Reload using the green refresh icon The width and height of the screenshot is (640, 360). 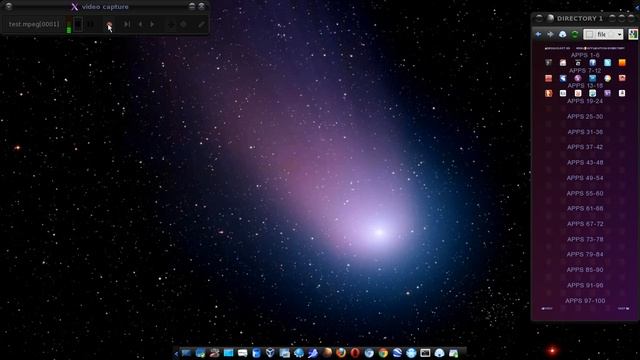[x=575, y=34]
